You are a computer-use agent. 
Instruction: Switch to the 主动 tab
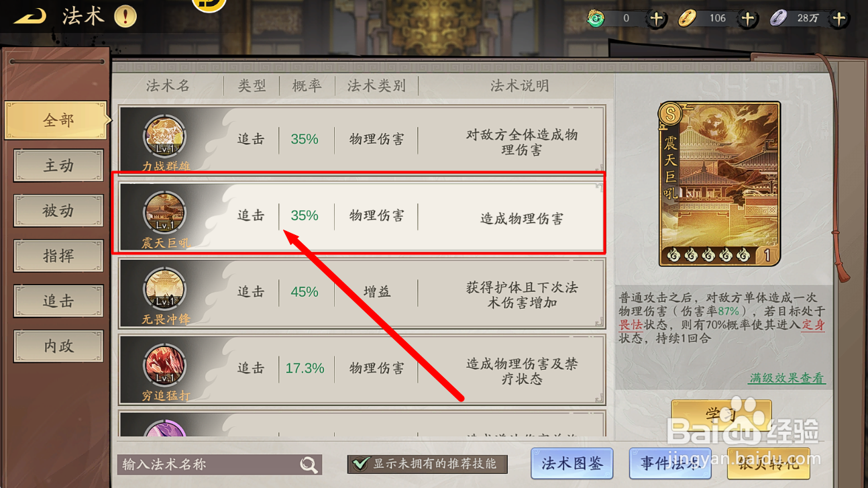pos(58,165)
